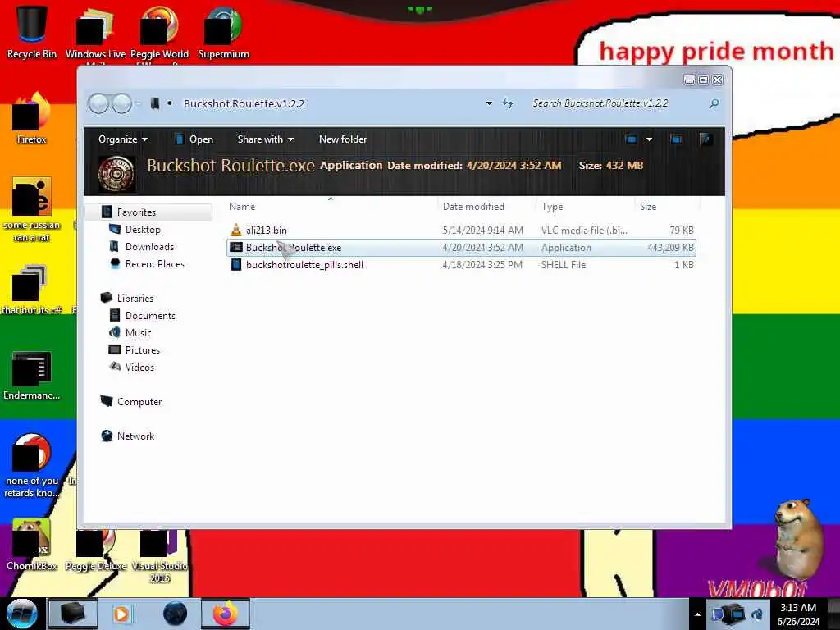Click the globe taskbar icon
This screenshot has height=630, width=840.
(x=175, y=614)
